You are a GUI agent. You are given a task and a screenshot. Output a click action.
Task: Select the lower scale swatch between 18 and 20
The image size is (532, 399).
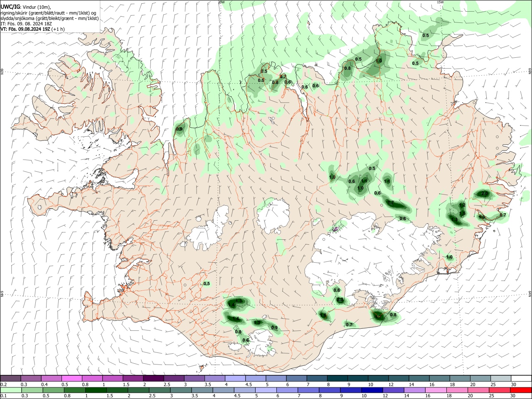457,390
